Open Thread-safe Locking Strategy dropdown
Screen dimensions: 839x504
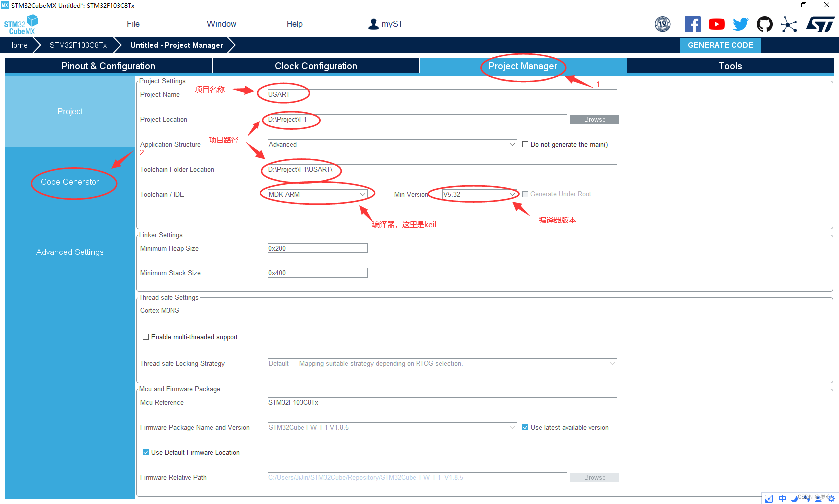coord(442,363)
